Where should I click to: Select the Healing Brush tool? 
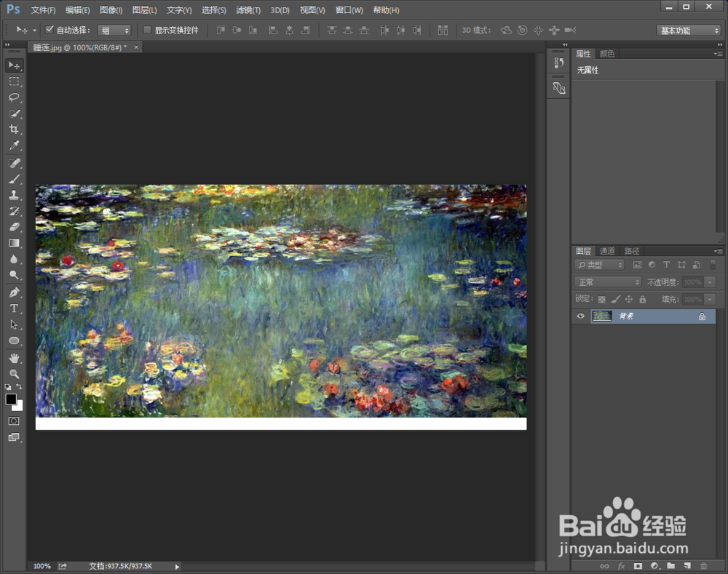(14, 163)
